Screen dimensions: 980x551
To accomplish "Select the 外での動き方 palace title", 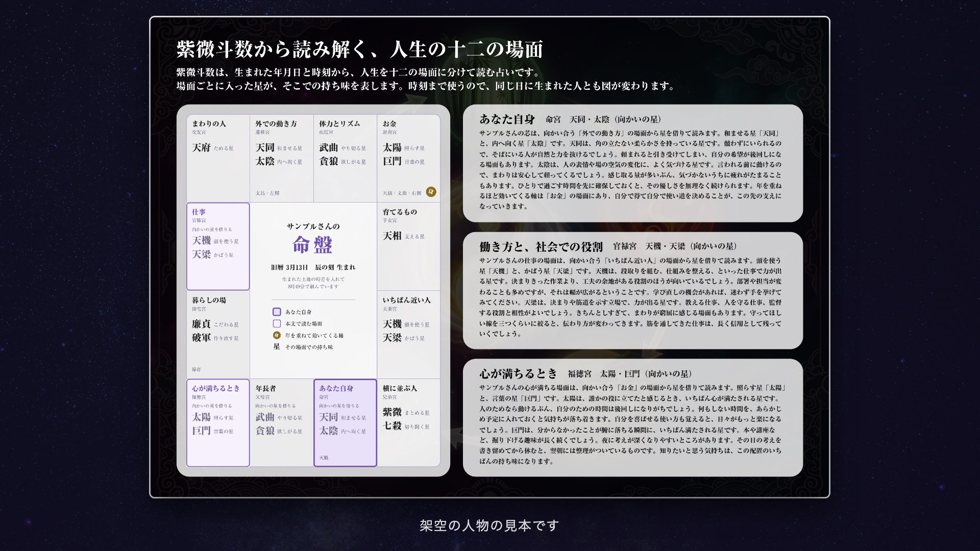I will pyautogui.click(x=276, y=123).
